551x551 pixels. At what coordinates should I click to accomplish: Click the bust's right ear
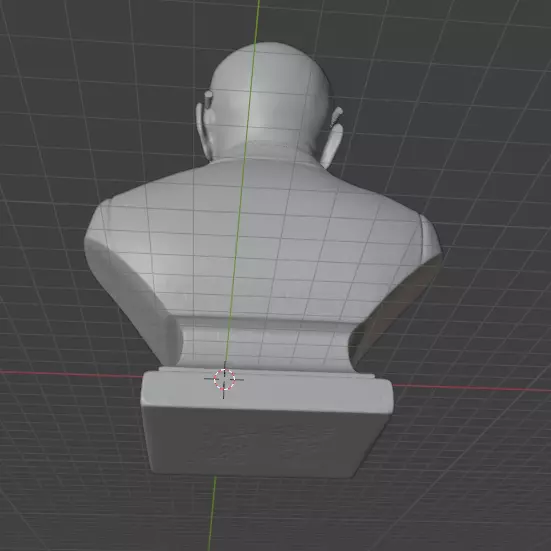[331, 145]
